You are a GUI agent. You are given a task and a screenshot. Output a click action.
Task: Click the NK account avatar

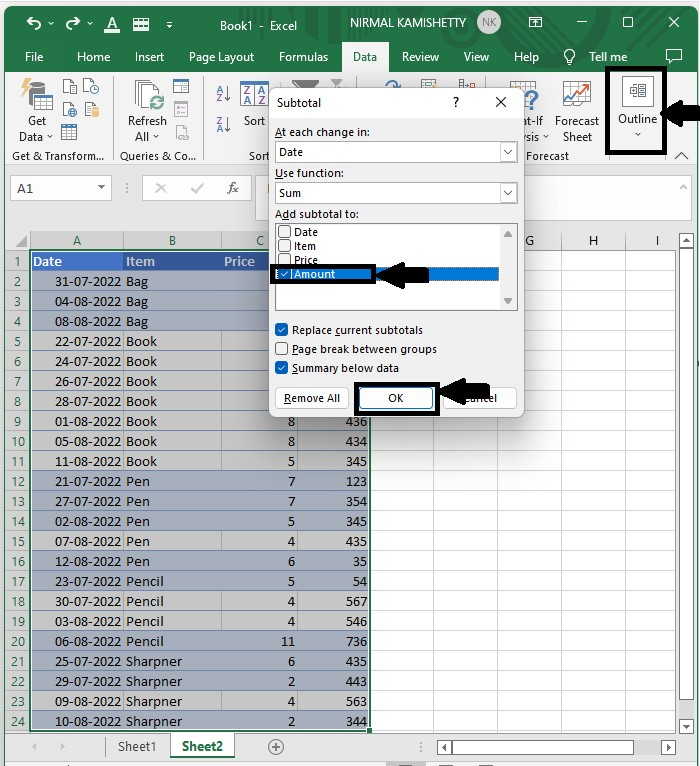(488, 22)
